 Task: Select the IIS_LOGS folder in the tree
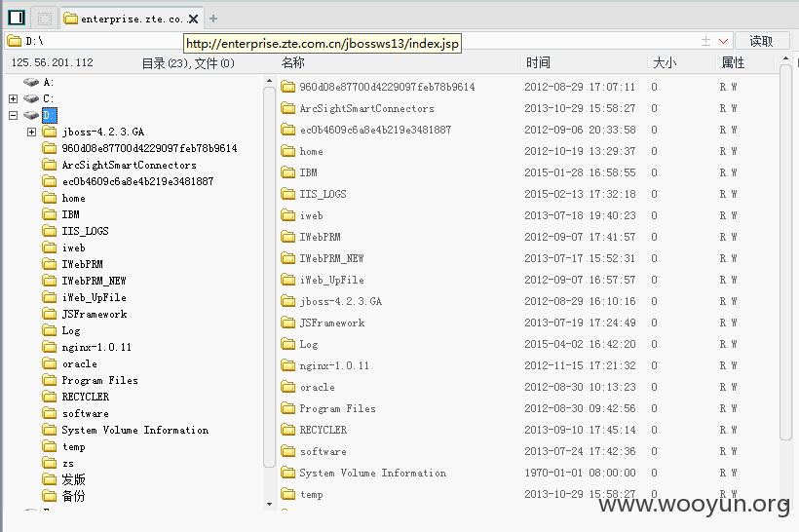85,231
